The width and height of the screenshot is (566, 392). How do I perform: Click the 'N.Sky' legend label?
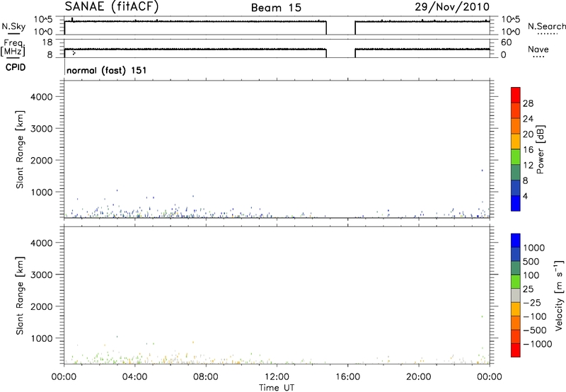click(x=13, y=27)
